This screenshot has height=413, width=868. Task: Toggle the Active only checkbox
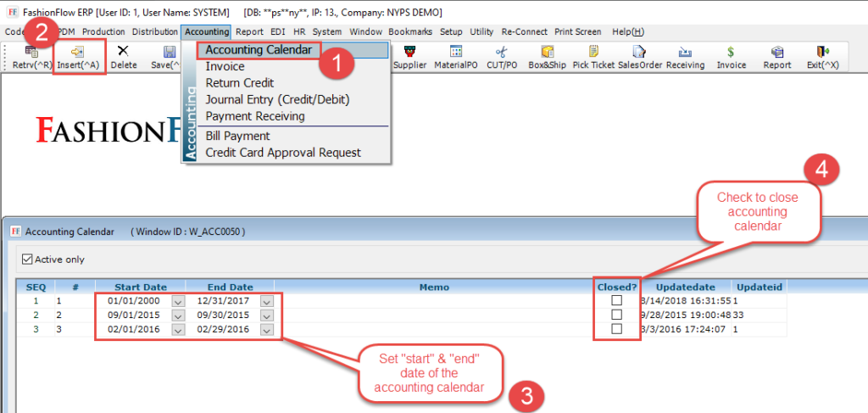point(28,260)
